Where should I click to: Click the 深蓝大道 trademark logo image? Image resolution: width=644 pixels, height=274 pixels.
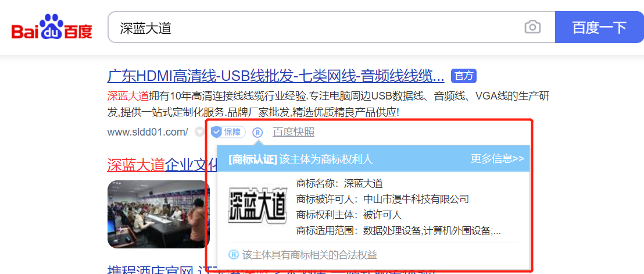coord(257,208)
